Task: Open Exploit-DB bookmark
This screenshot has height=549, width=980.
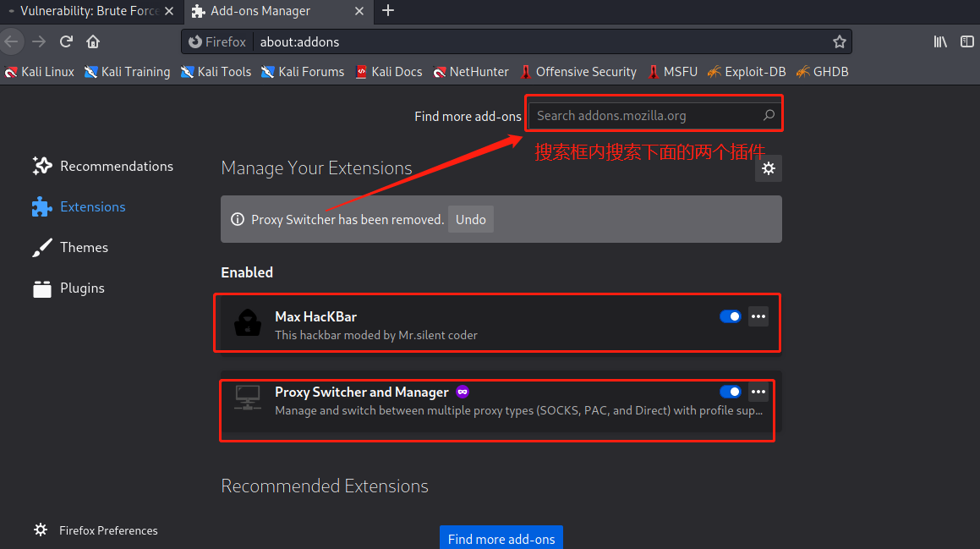Action: (747, 72)
